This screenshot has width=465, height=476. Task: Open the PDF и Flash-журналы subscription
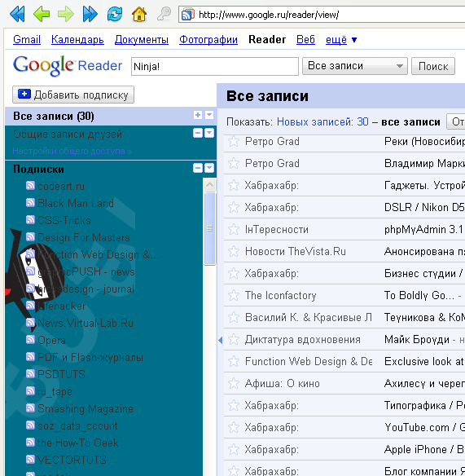click(90, 357)
